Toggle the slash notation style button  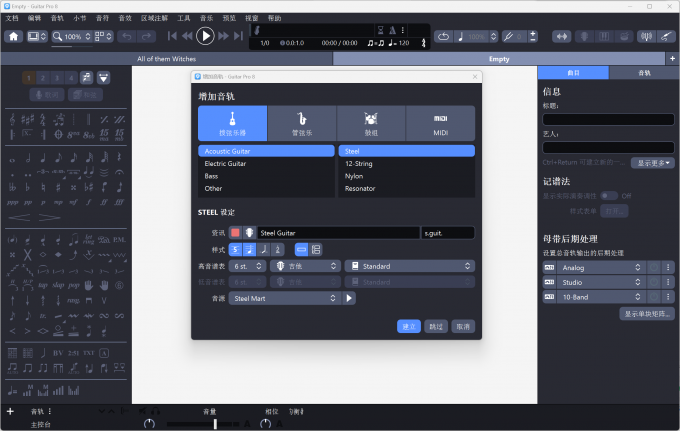click(263, 249)
